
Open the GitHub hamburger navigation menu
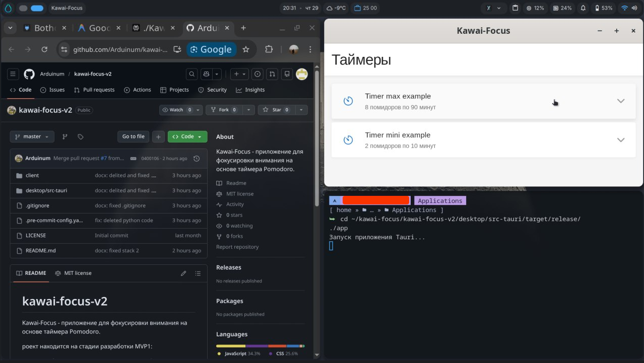point(13,74)
